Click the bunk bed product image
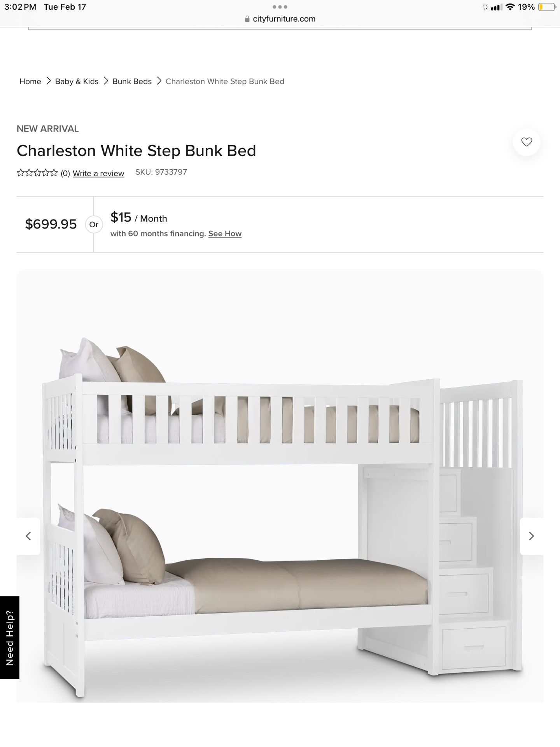The height and width of the screenshot is (747, 560). (280, 486)
